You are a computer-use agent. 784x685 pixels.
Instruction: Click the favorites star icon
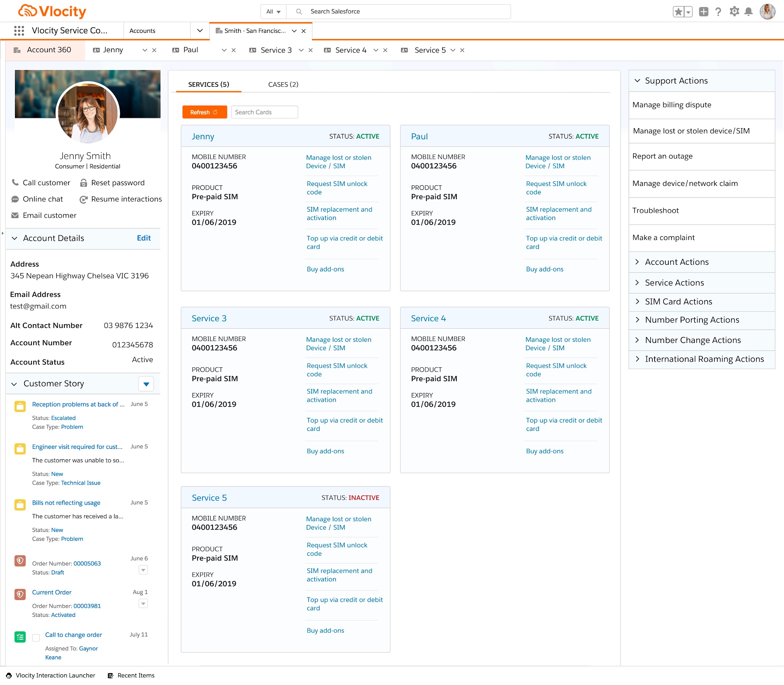(x=678, y=11)
